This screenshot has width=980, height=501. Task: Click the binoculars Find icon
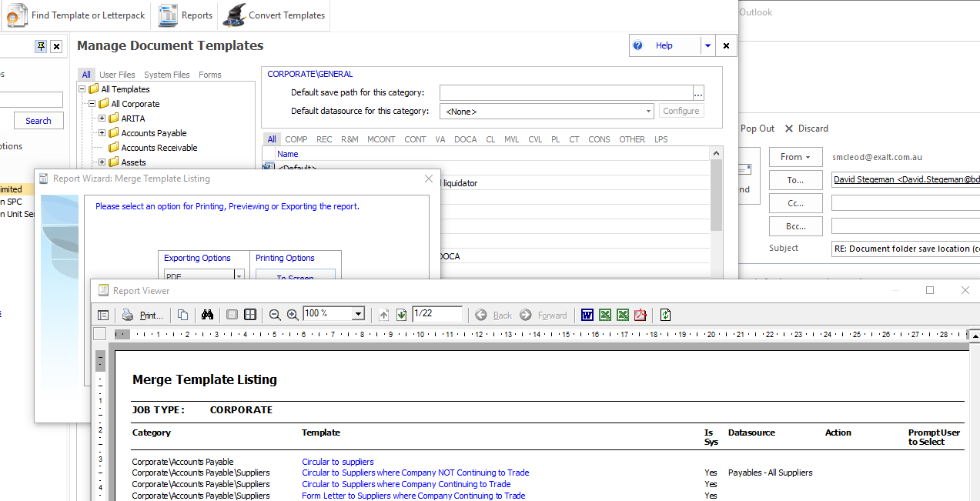click(206, 315)
